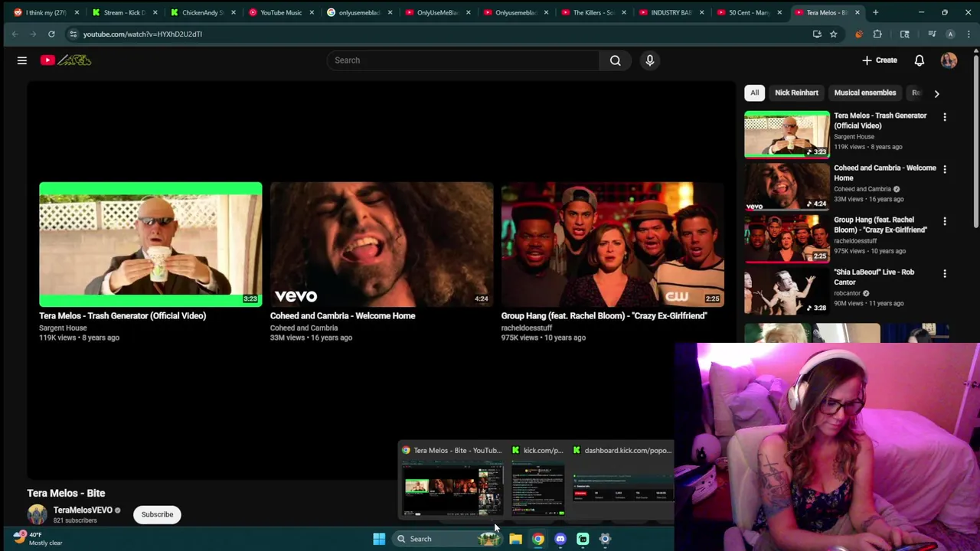Select the Nick Reinhart filter chip
Screen dimensions: 980x551
click(x=796, y=93)
